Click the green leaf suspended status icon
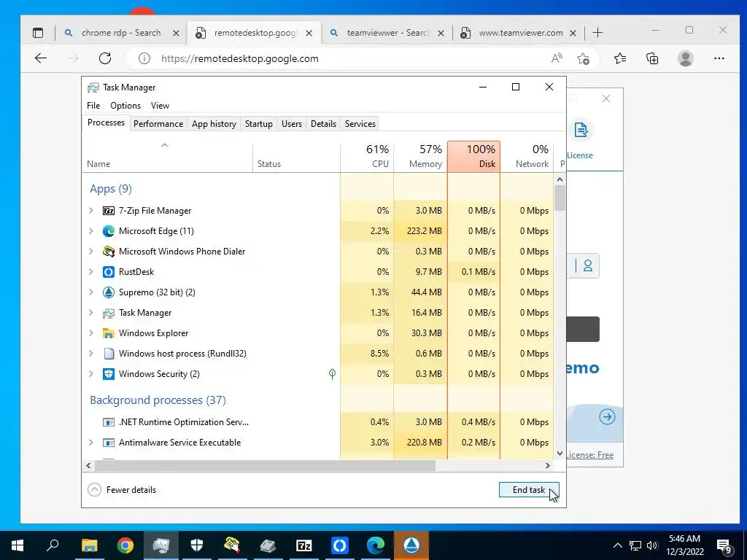The height and width of the screenshot is (560, 747). 332,374
